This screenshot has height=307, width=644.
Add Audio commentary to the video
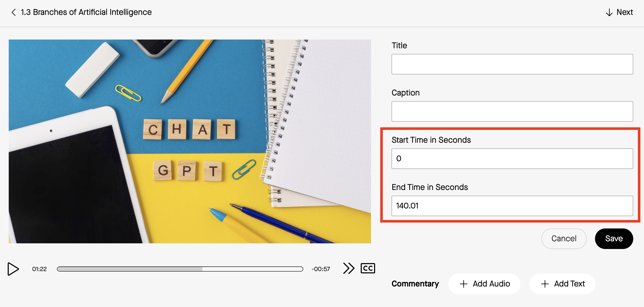[484, 284]
